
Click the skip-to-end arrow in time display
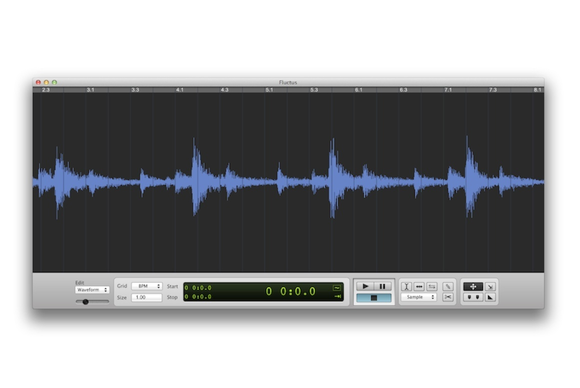tap(337, 296)
